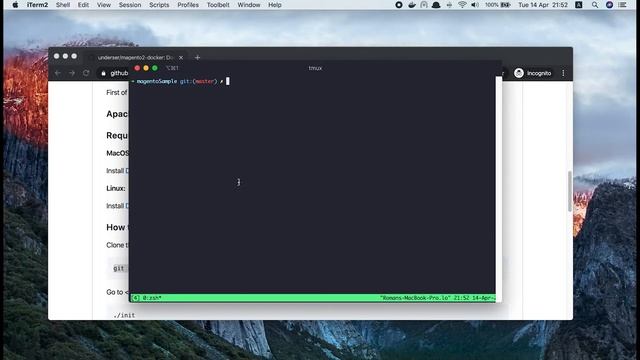640x360 pixels.
Task: Click the ./init code line on GitHub page
Action: (124, 315)
